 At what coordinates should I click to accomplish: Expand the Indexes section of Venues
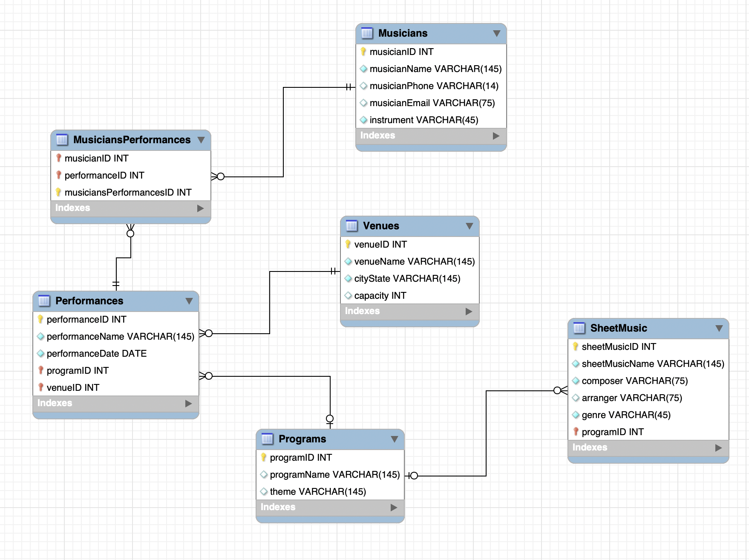(x=469, y=312)
